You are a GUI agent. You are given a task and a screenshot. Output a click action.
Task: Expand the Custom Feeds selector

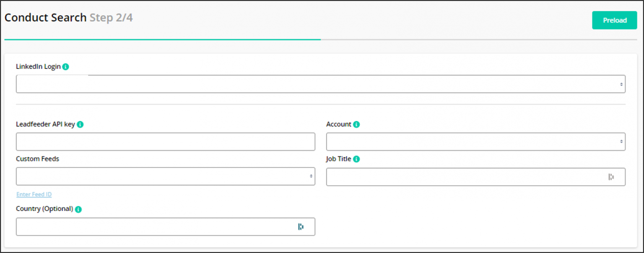pyautogui.click(x=166, y=176)
